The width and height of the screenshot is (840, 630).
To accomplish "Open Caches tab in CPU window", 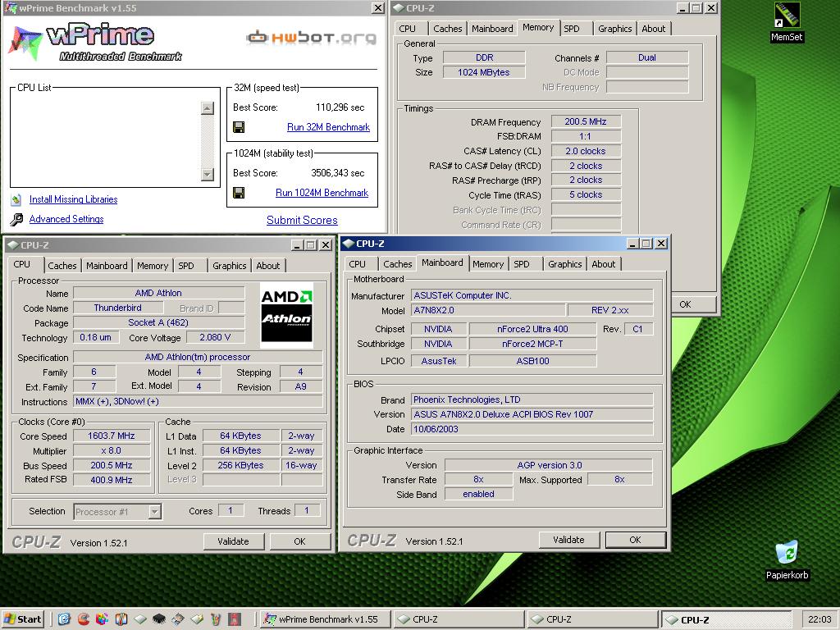I will tap(62, 266).
